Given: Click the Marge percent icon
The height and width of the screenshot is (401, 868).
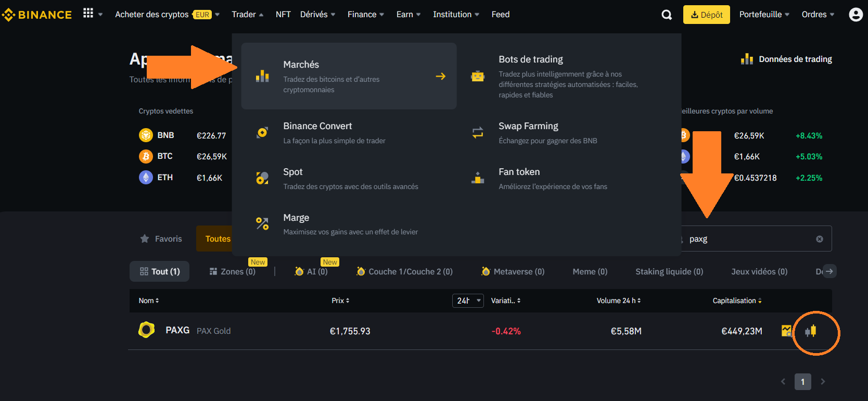Looking at the screenshot, I should (262, 224).
